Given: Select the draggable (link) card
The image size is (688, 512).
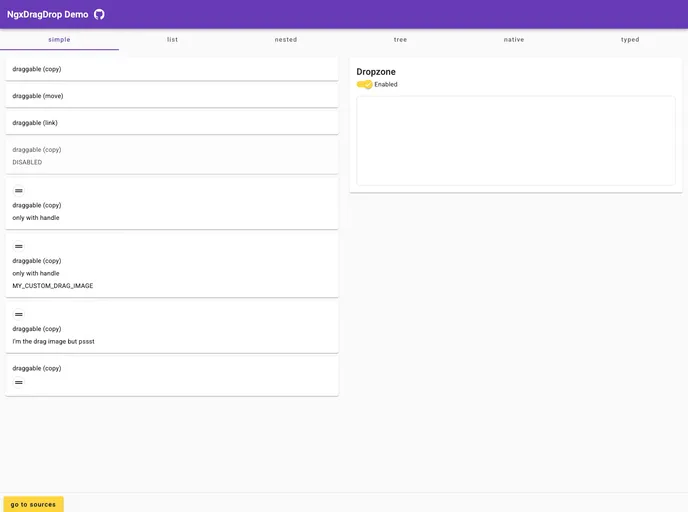Looking at the screenshot, I should pos(172,123).
